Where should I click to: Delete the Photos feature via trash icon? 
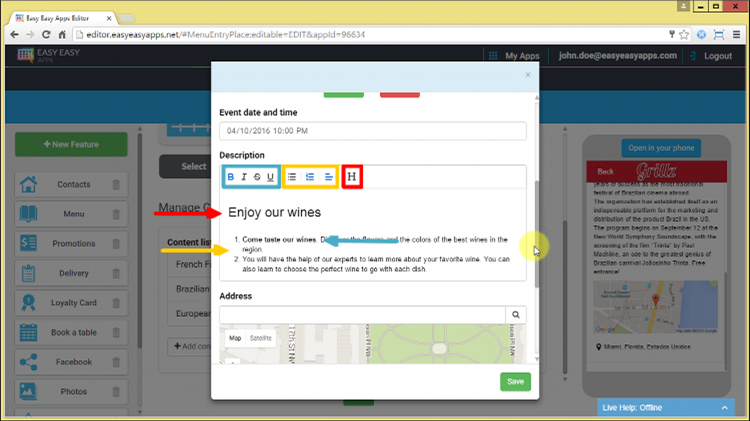click(116, 391)
